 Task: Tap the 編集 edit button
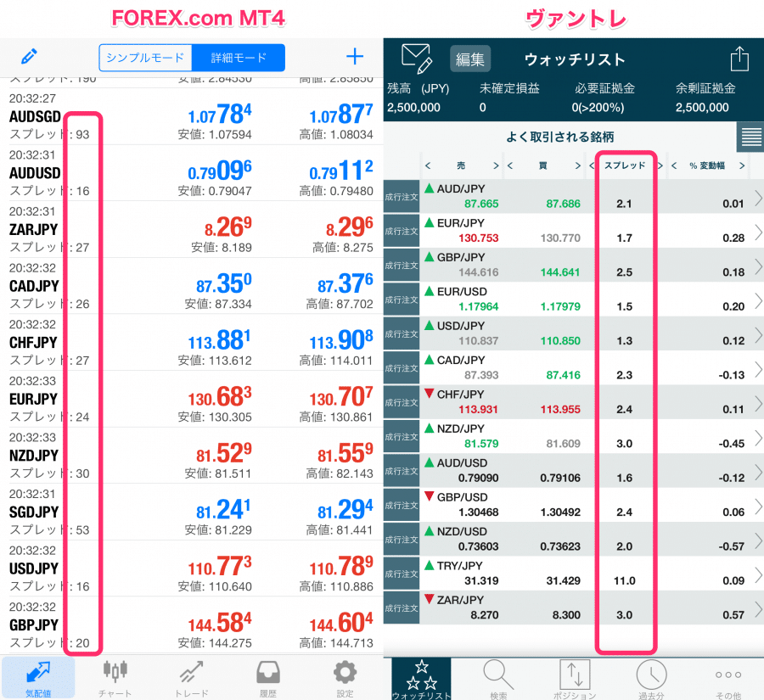[x=470, y=59]
